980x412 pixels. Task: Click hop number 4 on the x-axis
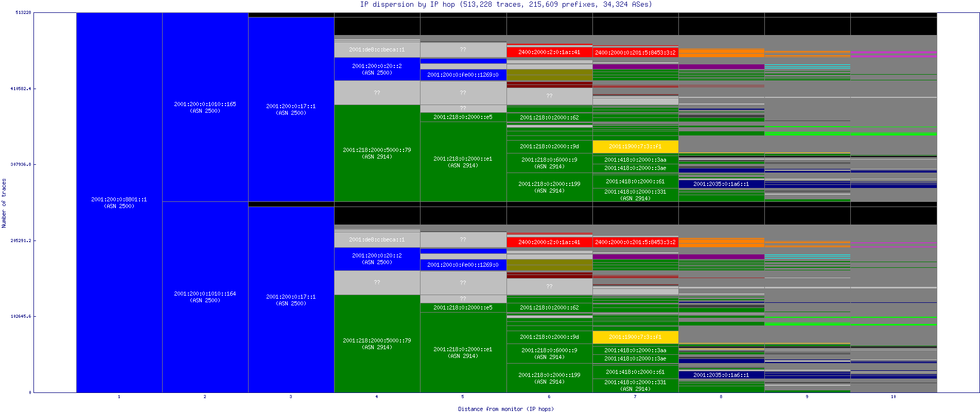click(x=377, y=397)
